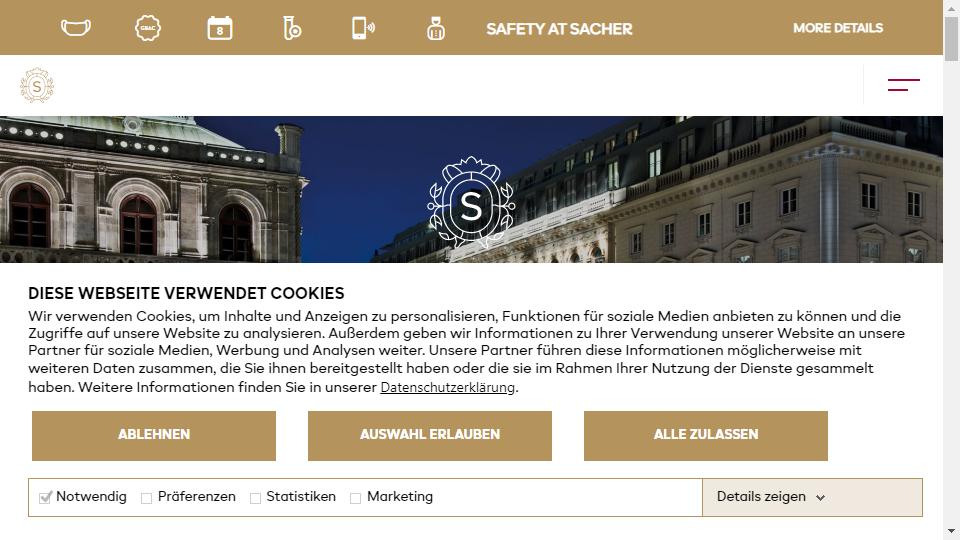
Task: Click the GBAC certification badge icon
Action: tap(148, 28)
